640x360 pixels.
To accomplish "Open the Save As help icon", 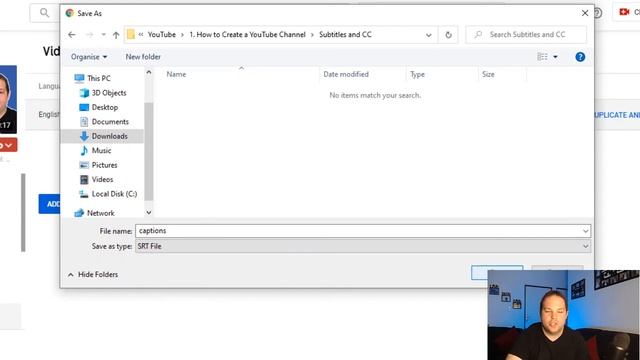I will click(x=580, y=57).
